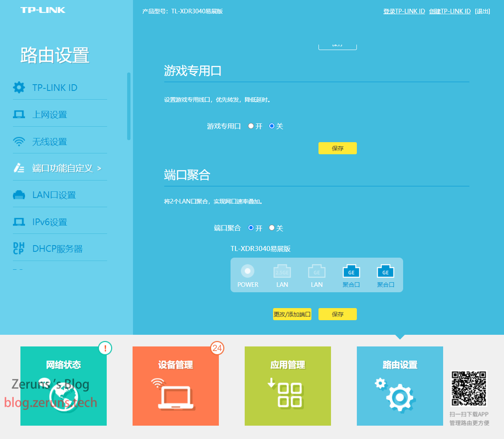Select 开 for 端口聚合
This screenshot has height=439, width=504.
(251, 228)
